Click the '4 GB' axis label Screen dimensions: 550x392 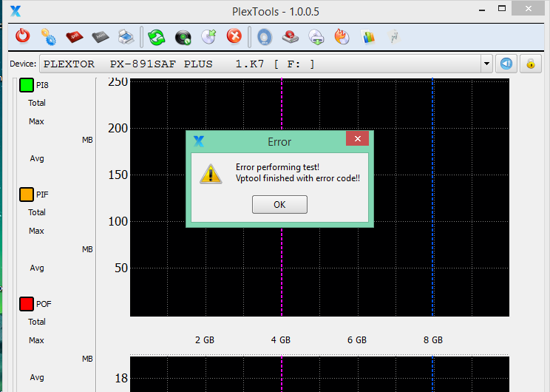pos(281,340)
